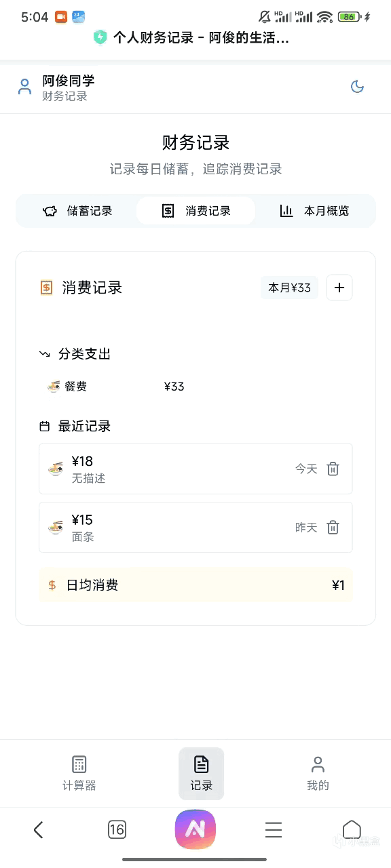Tap the 本月¥33 badge

pyautogui.click(x=289, y=288)
